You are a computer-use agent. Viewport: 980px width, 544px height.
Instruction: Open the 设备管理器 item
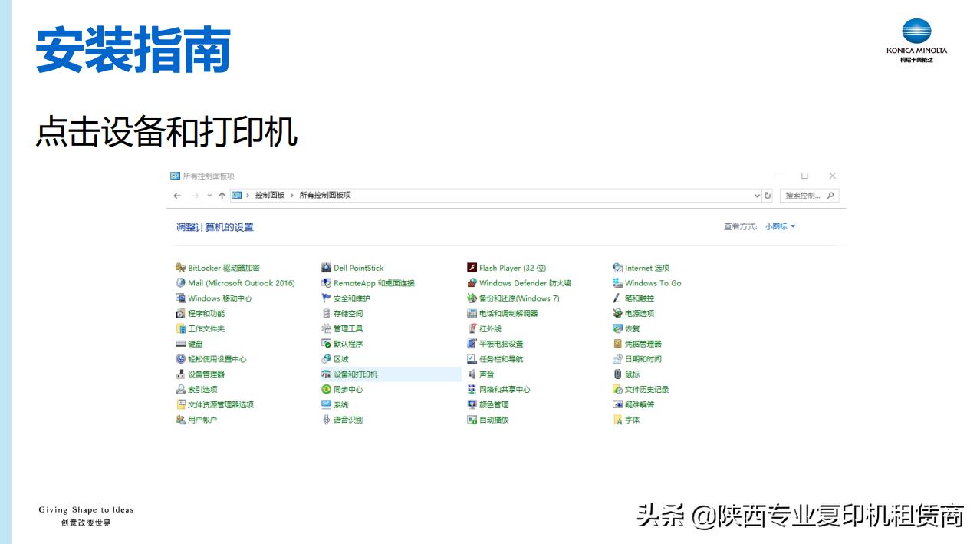[209, 374]
